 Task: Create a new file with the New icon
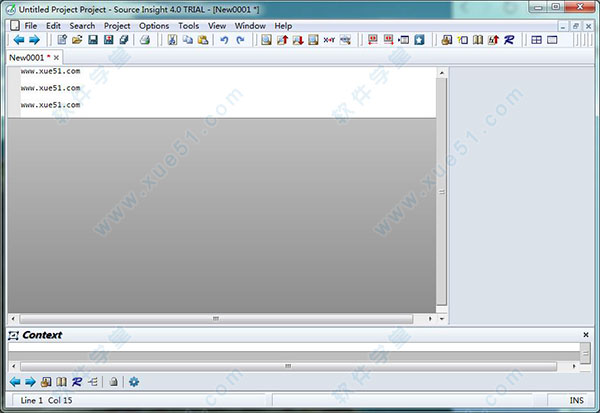click(62, 40)
